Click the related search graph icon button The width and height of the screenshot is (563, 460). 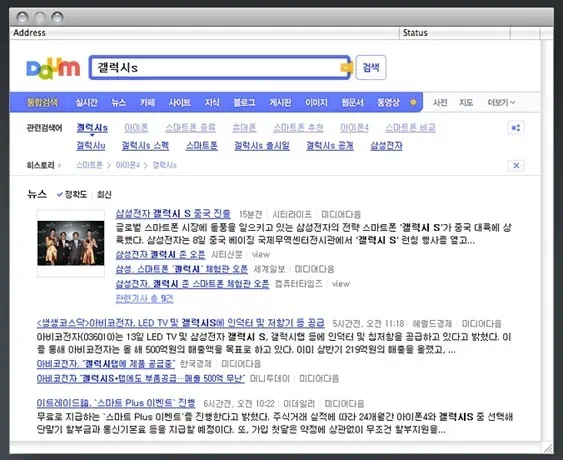coord(516,128)
